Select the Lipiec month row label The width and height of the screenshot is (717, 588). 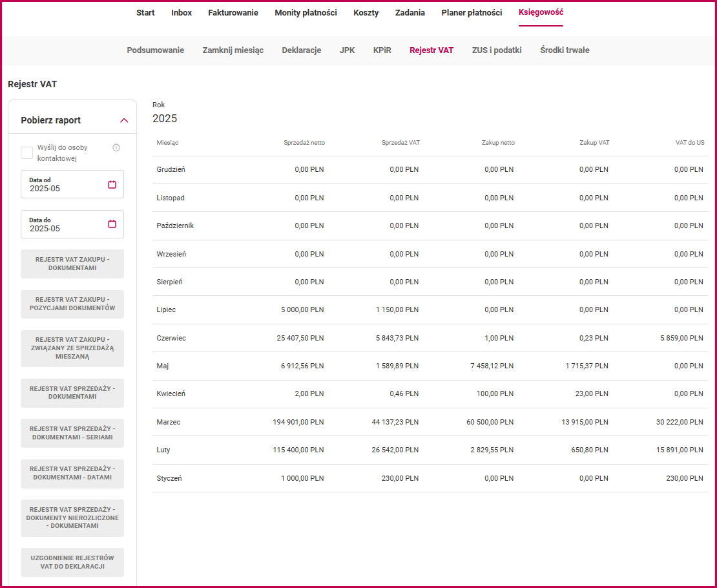pos(166,310)
